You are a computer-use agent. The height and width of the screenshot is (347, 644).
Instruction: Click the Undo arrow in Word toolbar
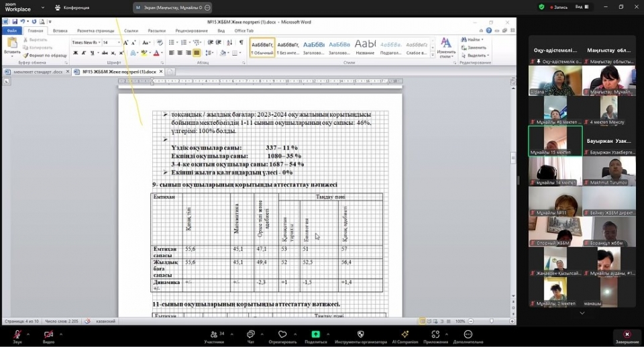[23, 21]
